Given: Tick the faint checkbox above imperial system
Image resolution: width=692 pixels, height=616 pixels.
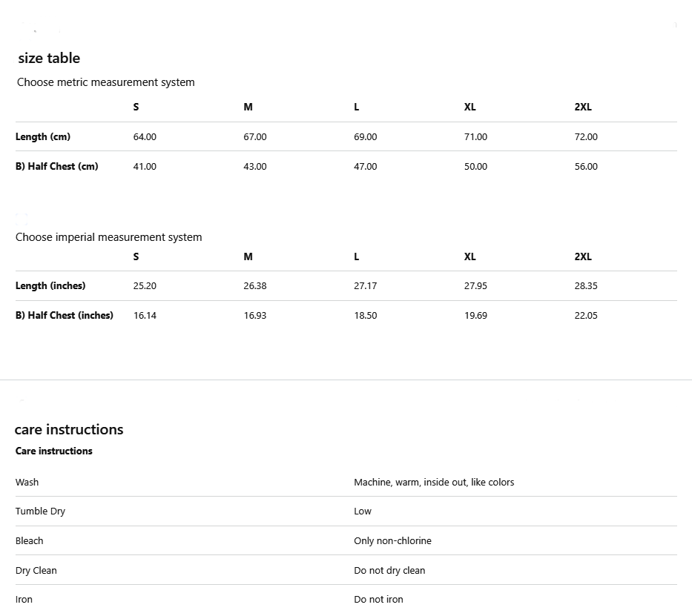Looking at the screenshot, I should tap(22, 219).
